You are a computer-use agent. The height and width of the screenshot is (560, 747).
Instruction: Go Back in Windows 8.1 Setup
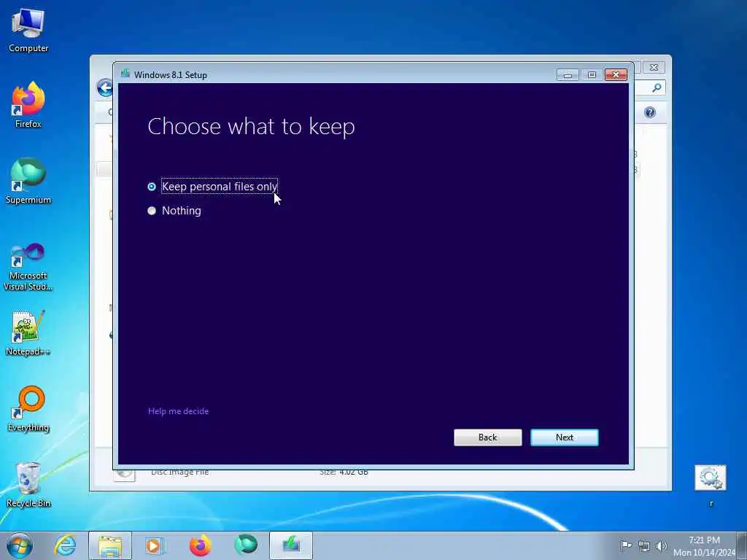487,437
